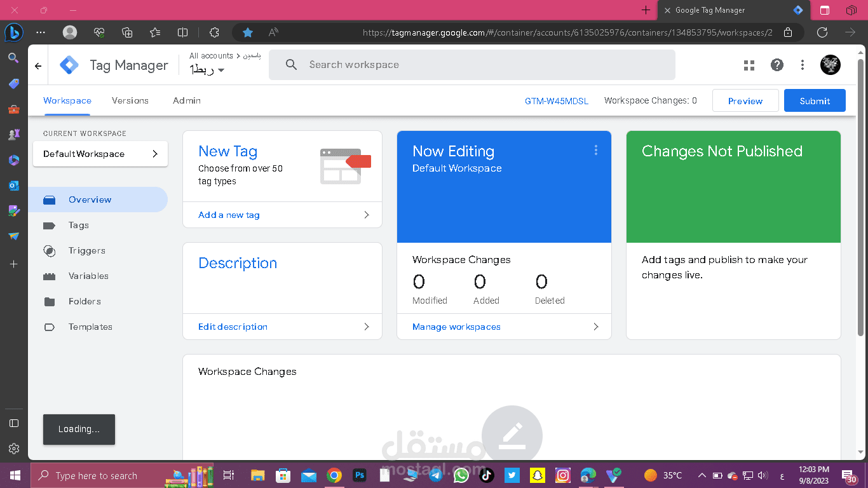Open the GTM-W45MDSL container link
This screenshot has width=868, height=488.
click(x=556, y=100)
